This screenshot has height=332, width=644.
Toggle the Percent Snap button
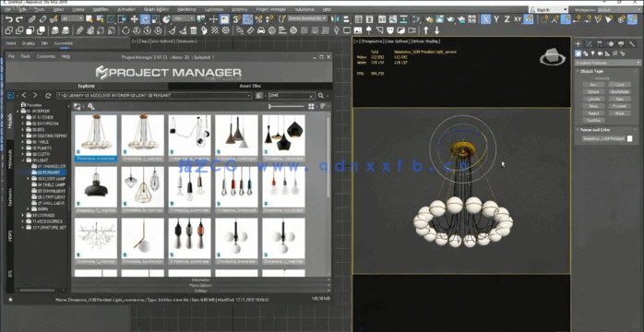pyautogui.click(x=258, y=19)
